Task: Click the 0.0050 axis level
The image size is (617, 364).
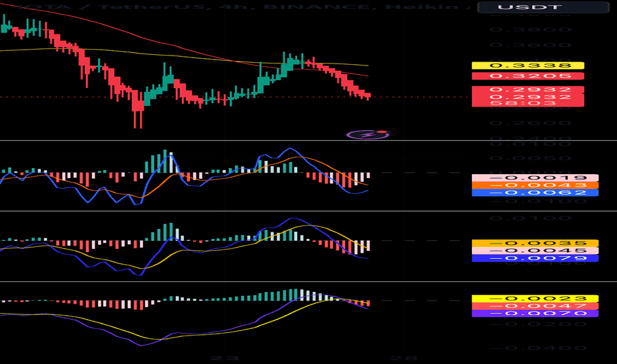Action: point(530,158)
